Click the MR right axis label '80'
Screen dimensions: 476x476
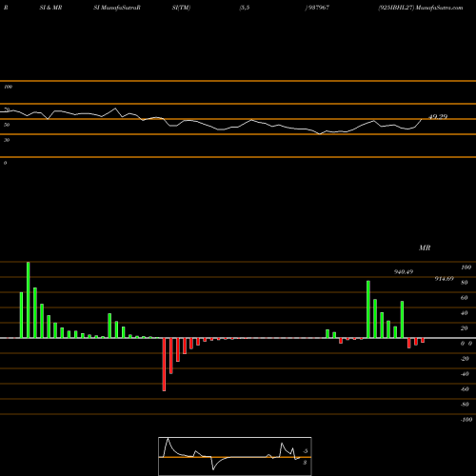coord(465,283)
